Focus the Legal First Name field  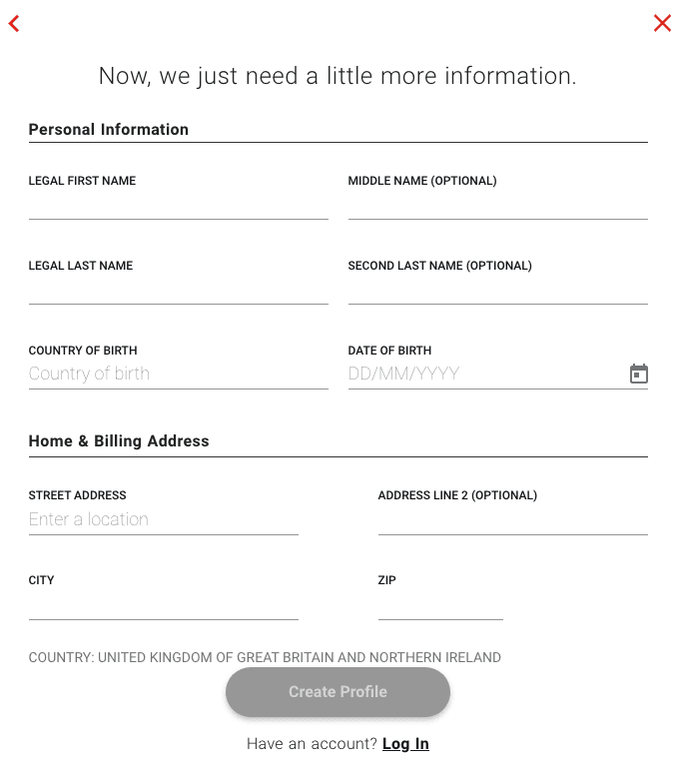click(178, 206)
